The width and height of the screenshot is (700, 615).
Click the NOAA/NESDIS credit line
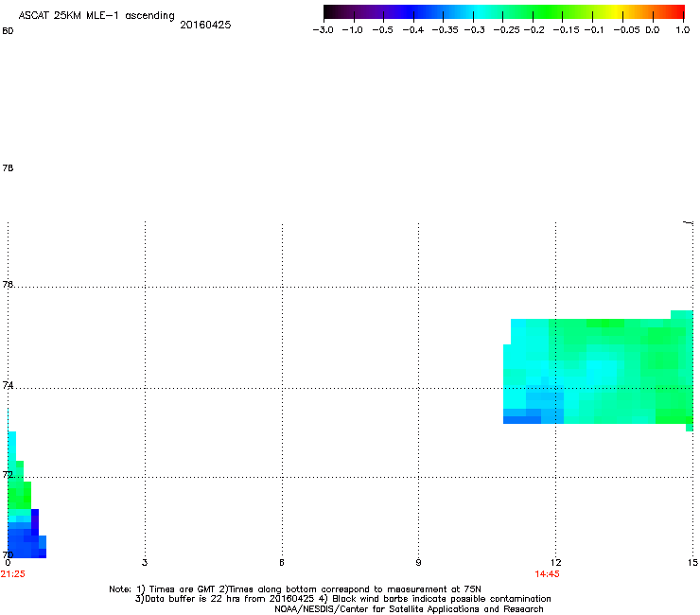coord(409,609)
